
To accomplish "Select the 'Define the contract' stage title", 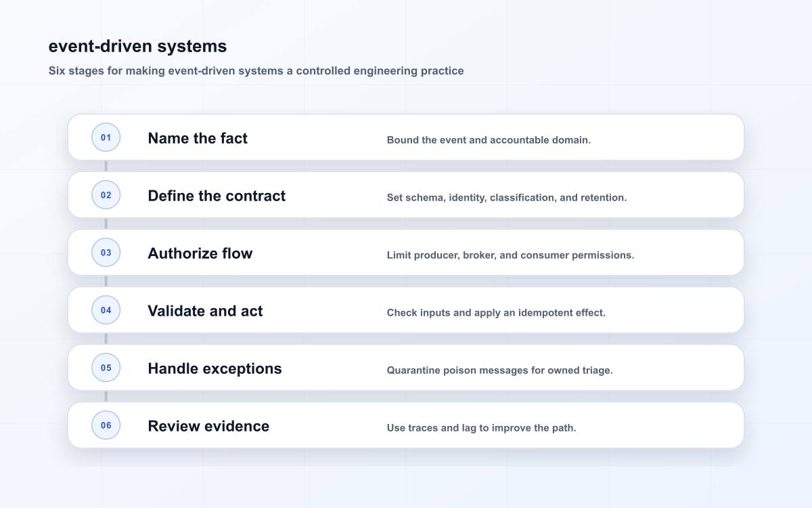I will point(217,196).
